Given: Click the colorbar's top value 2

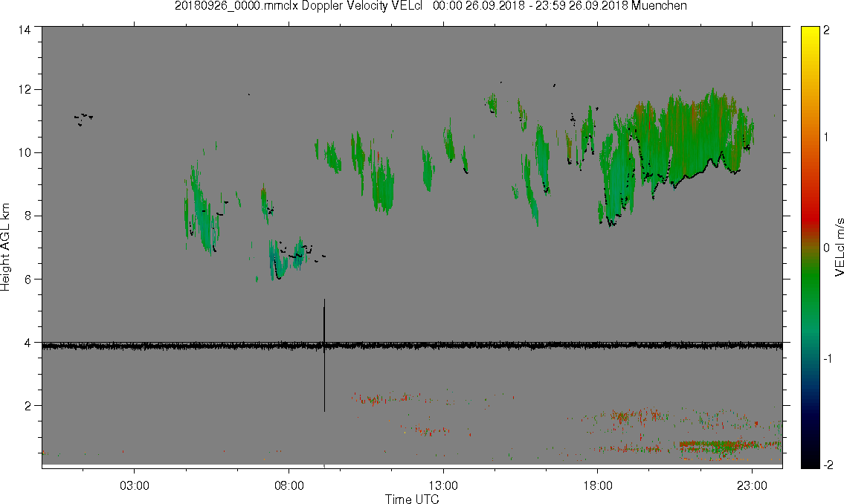Looking at the screenshot, I should click(827, 30).
